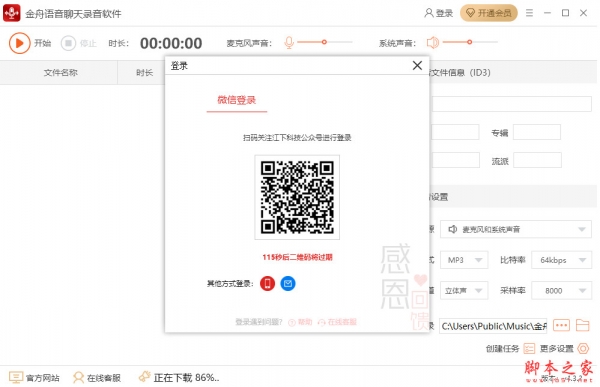Viewport: 600px width, 387px height.
Task: Open the output folder icon
Action: coord(582,326)
